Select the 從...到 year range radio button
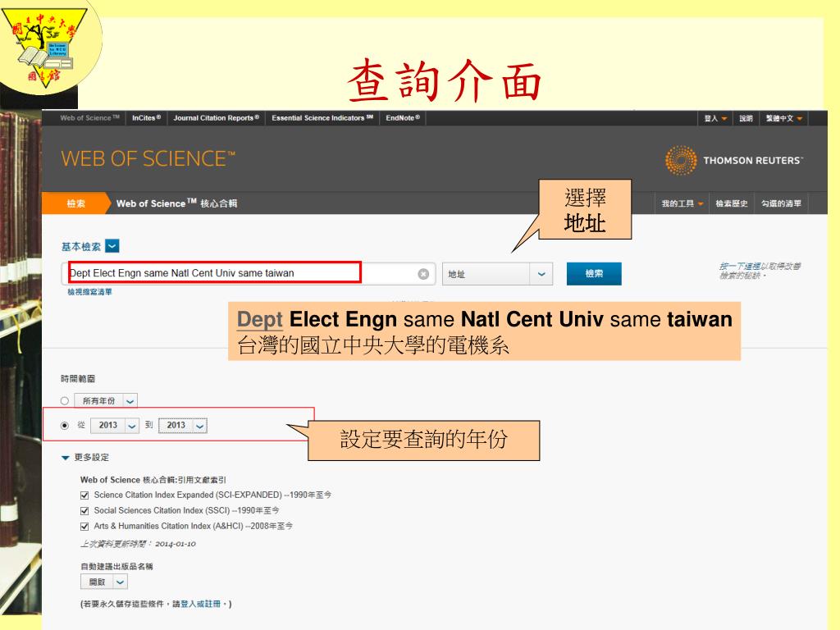This screenshot has height=630, width=840. (x=65, y=426)
